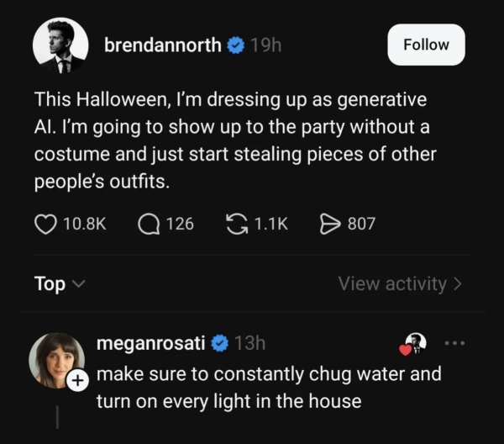
Task: Click meganrosati's blue verified badge
Action: [220, 344]
